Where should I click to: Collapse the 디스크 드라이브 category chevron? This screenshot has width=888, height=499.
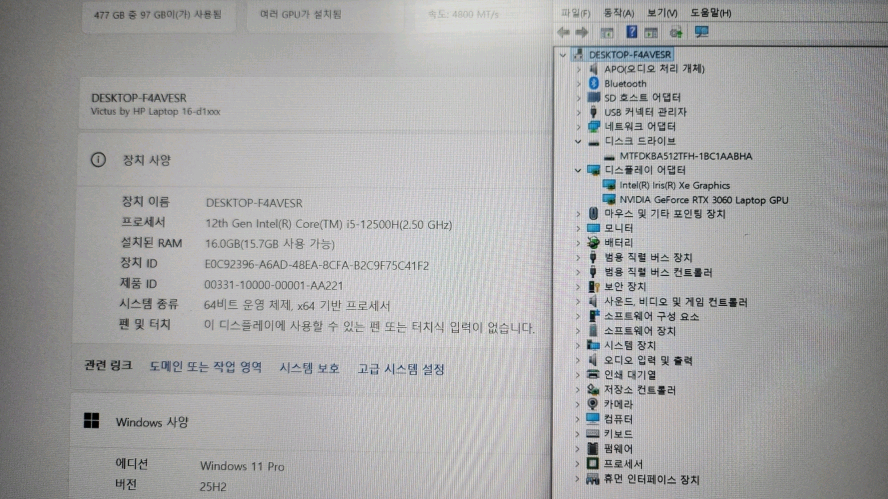click(578, 142)
